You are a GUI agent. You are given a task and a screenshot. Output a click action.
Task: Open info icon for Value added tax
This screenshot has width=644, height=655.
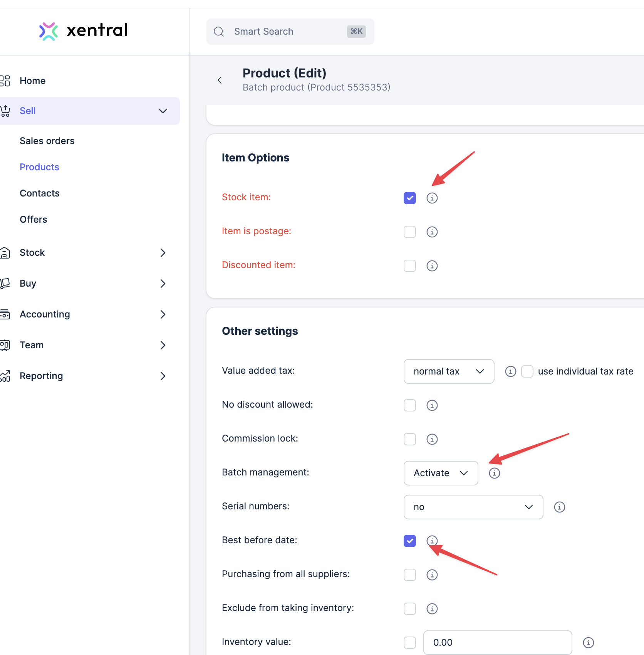511,371
